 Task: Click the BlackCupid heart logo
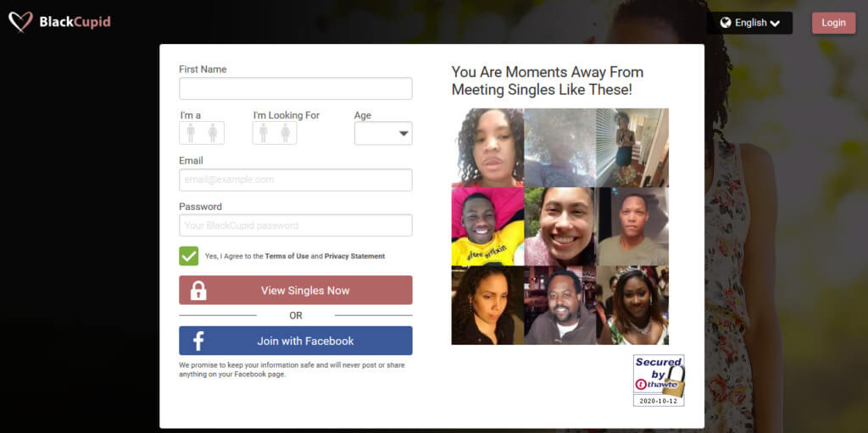(20, 22)
